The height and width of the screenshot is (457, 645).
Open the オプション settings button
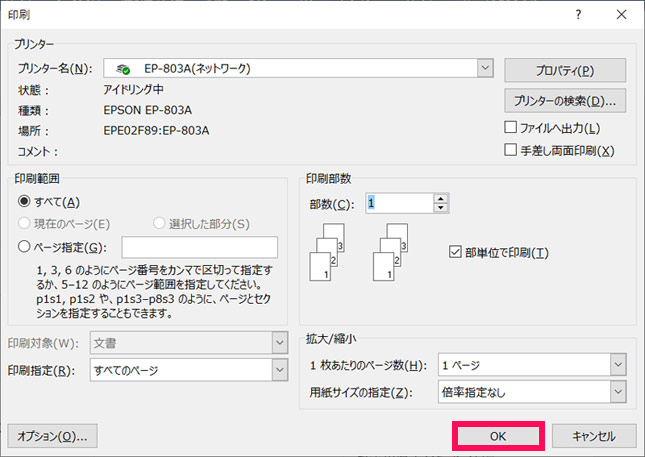click(52, 435)
